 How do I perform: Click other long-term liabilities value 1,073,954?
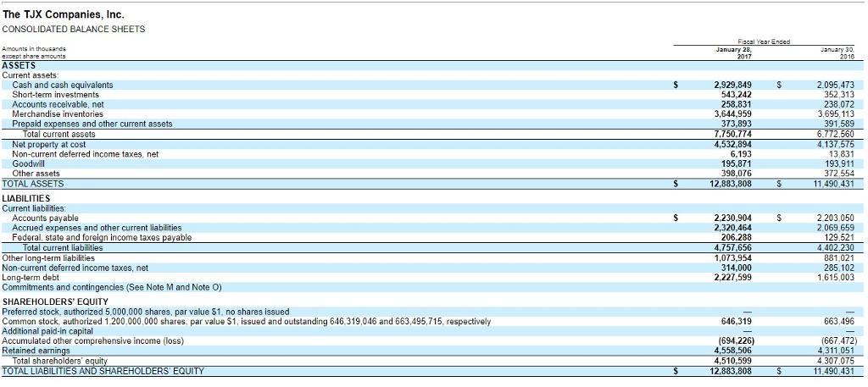pyautogui.click(x=733, y=258)
